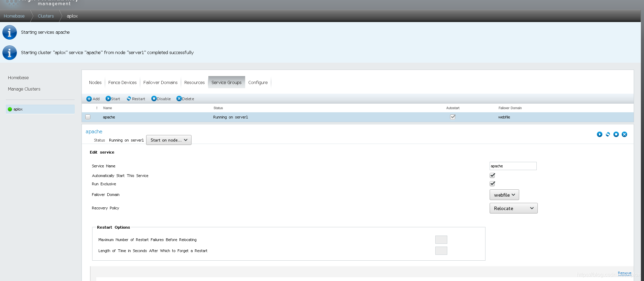Switch to the Failover Domains tab

click(161, 83)
